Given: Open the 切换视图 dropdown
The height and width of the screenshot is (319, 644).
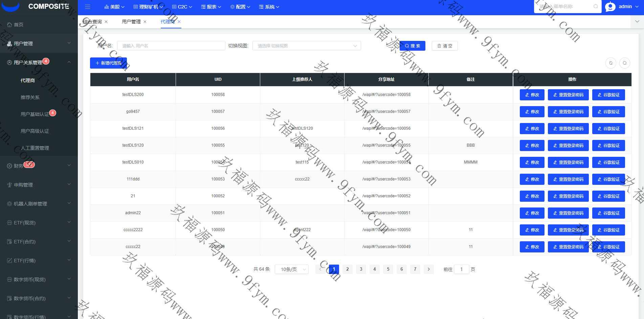Looking at the screenshot, I should [x=306, y=46].
